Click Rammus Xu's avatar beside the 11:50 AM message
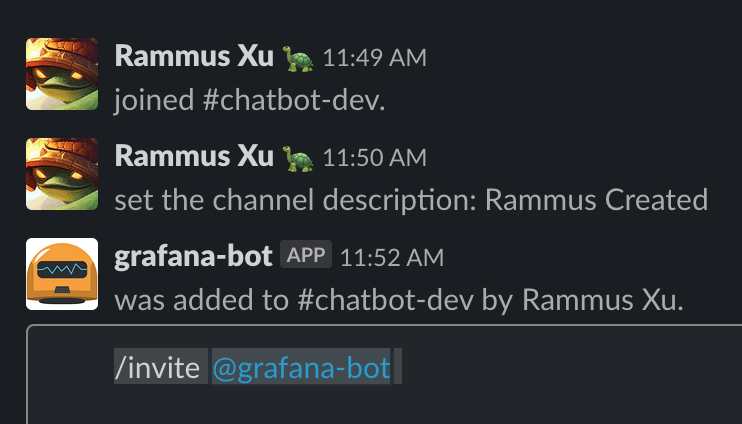 (62, 174)
